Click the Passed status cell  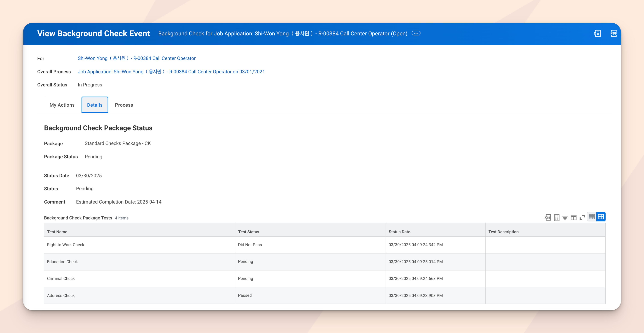pyautogui.click(x=310, y=295)
